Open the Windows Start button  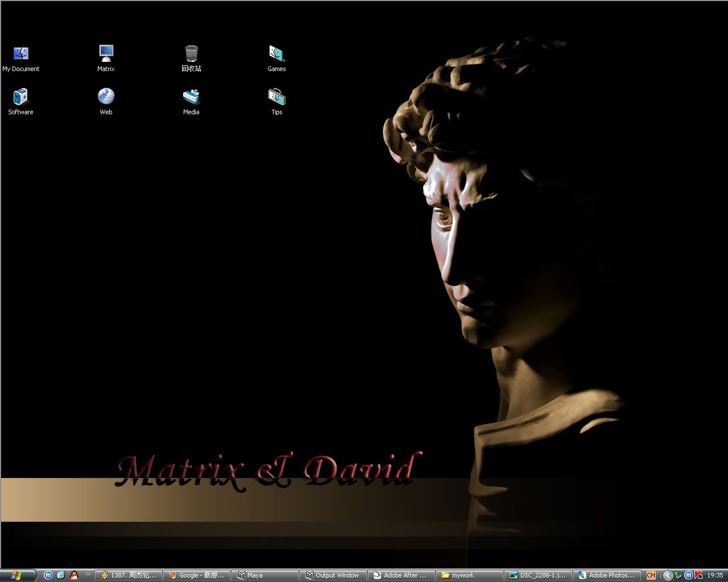pyautogui.click(x=17, y=575)
